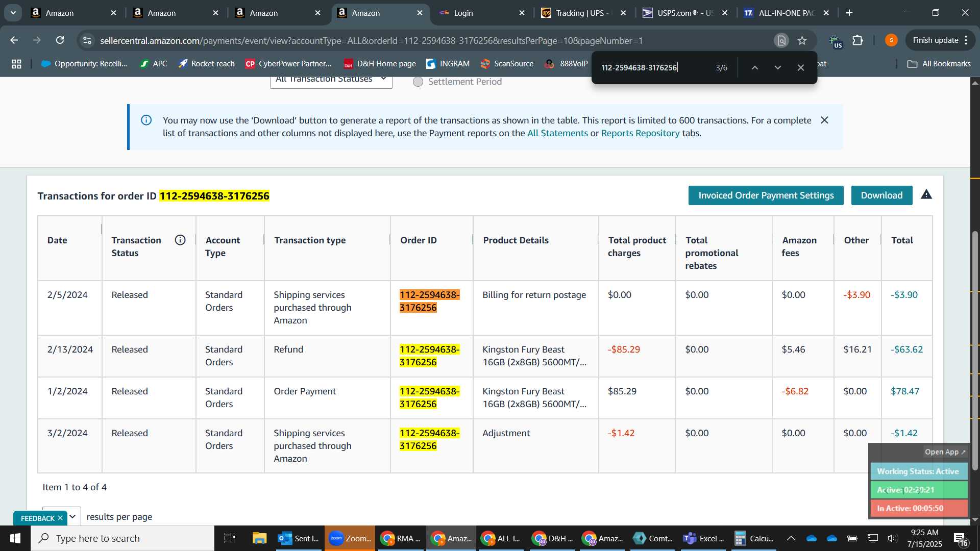Switch to ALL-IN-ONE PAC tab

pos(787,13)
